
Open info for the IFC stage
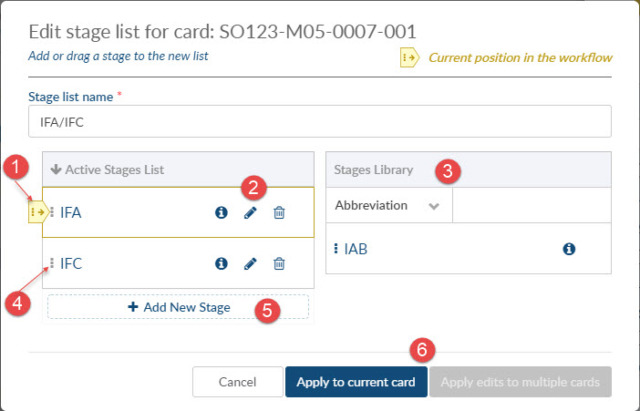pyautogui.click(x=221, y=263)
